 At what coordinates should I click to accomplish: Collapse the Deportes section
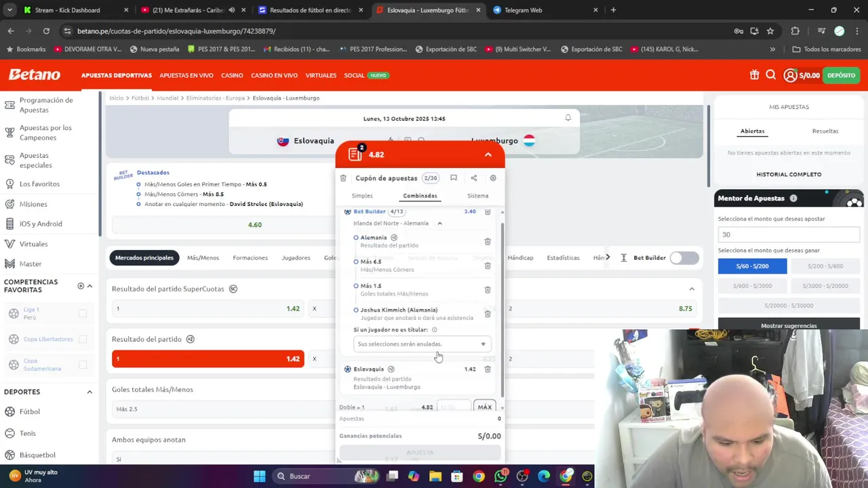pyautogui.click(x=90, y=392)
